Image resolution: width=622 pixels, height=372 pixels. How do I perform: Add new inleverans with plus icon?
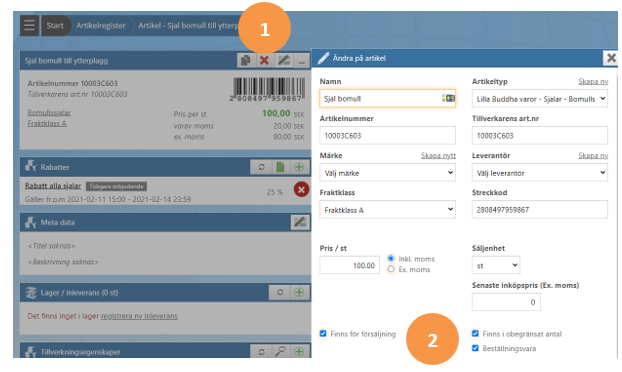tap(299, 293)
